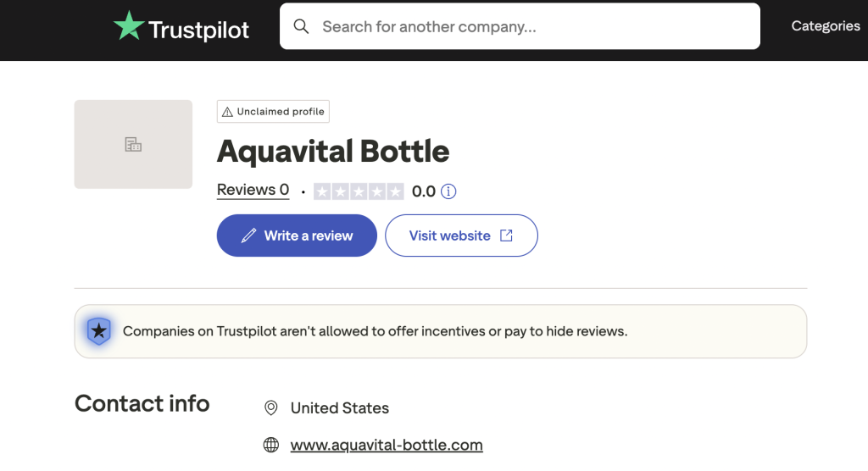This screenshot has height=471, width=868.
Task: Select the first star in the rating row
Action: pyautogui.click(x=322, y=191)
